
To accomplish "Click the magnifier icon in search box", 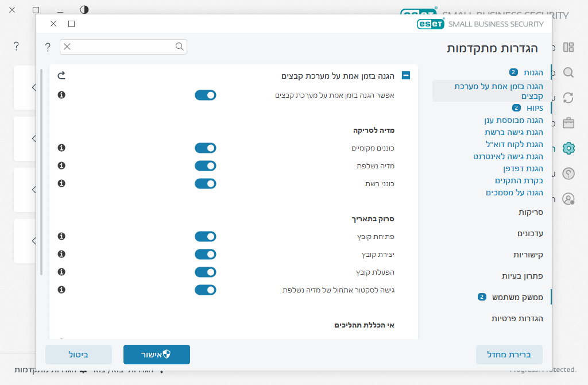I will (180, 47).
